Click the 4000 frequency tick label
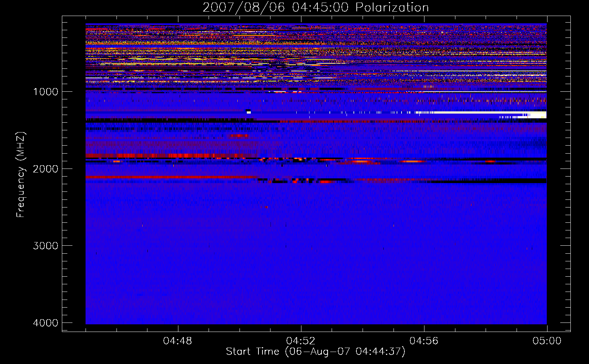The image size is (589, 364). pos(46,323)
